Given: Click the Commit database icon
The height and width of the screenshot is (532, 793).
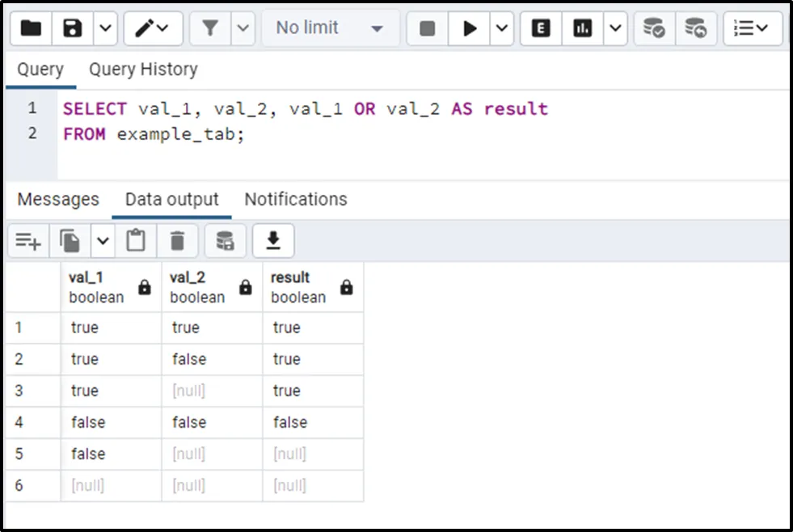Looking at the screenshot, I should (653, 28).
